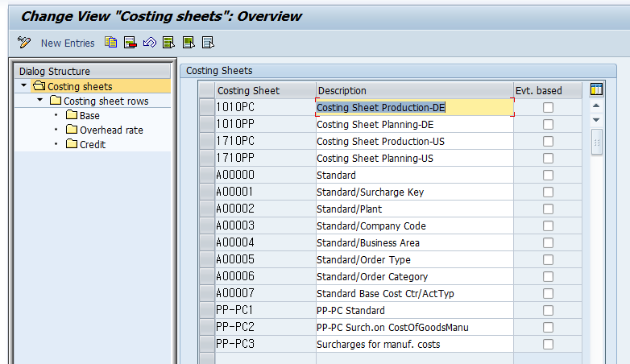Select row A00000 via its row selector
The image size is (630, 364).
(207, 175)
